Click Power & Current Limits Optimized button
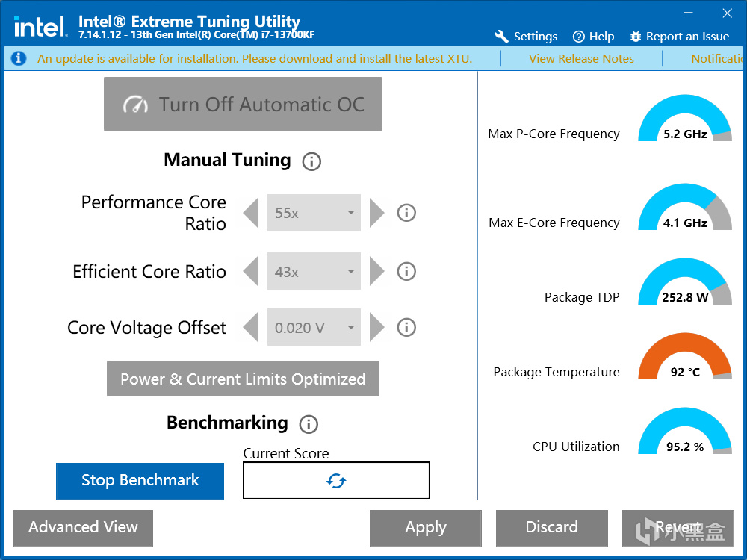Image resolution: width=747 pixels, height=560 pixels. point(243,379)
